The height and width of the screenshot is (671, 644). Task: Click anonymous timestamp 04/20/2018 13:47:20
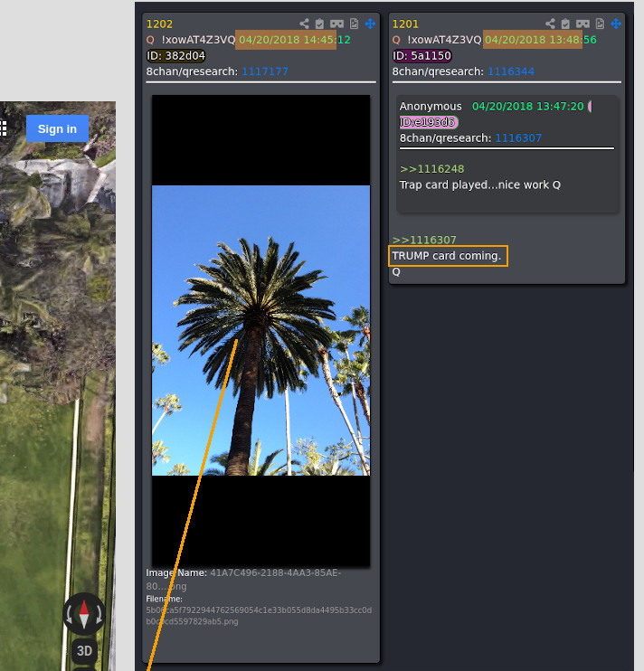click(528, 106)
